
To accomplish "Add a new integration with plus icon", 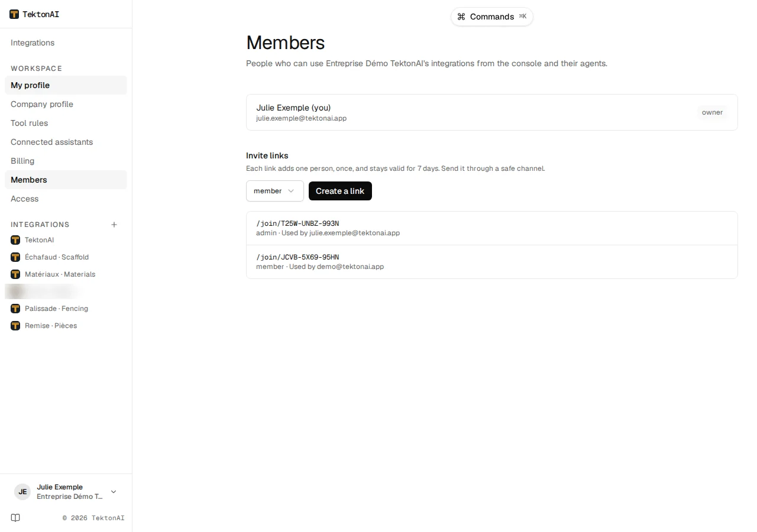I will (x=114, y=225).
